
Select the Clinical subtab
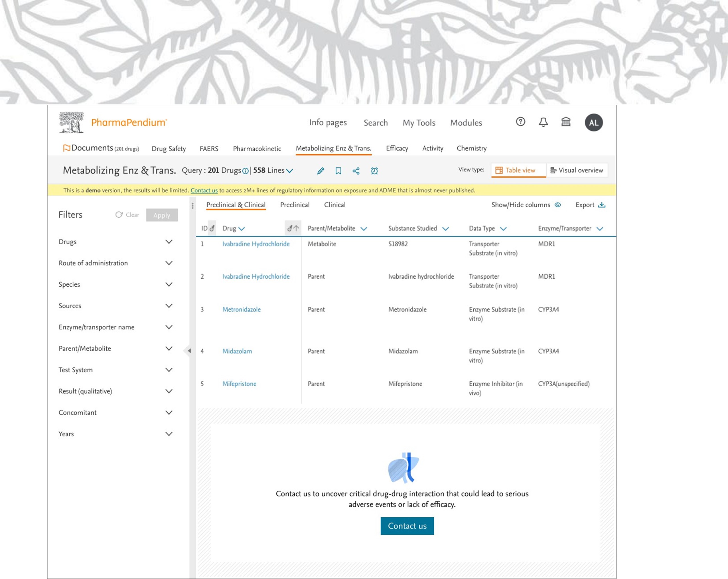(x=334, y=205)
